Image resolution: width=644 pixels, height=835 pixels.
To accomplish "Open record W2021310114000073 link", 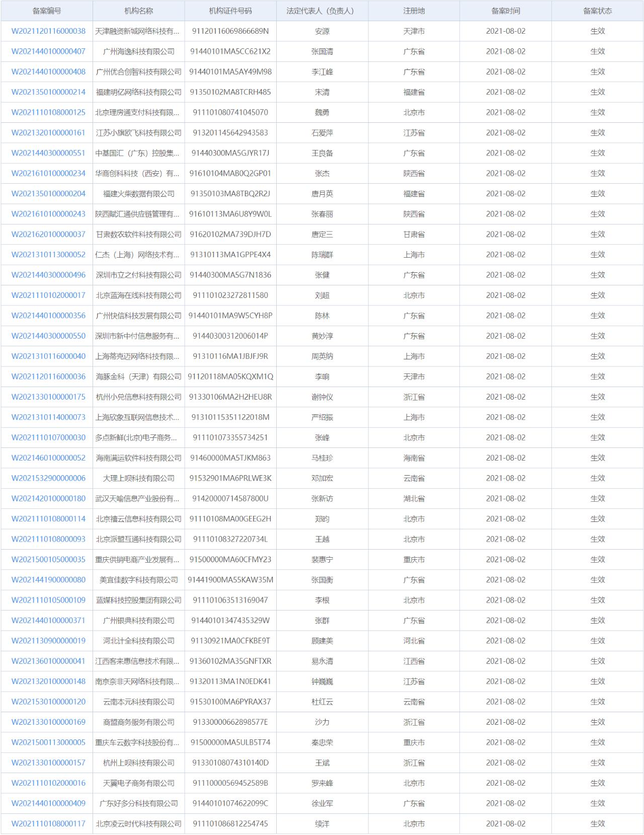I will (48, 417).
